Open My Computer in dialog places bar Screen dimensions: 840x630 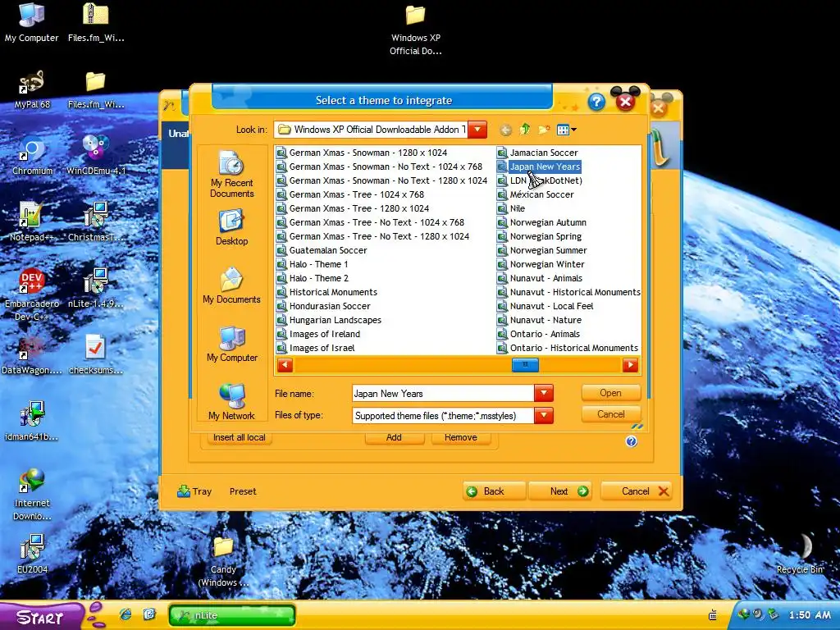click(231, 345)
